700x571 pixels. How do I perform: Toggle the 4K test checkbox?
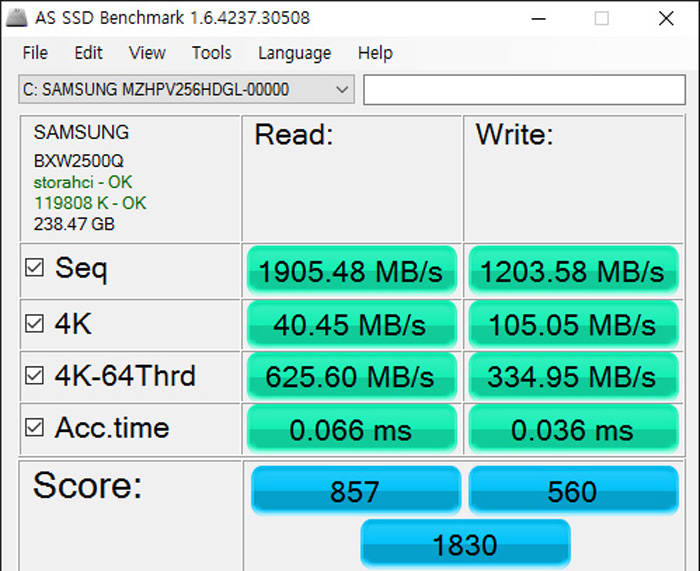pyautogui.click(x=34, y=323)
